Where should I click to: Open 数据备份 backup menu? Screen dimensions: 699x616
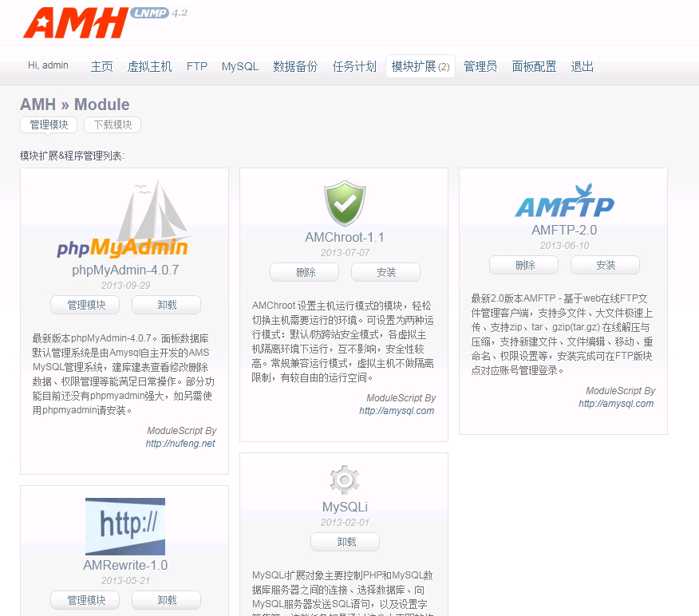(295, 66)
